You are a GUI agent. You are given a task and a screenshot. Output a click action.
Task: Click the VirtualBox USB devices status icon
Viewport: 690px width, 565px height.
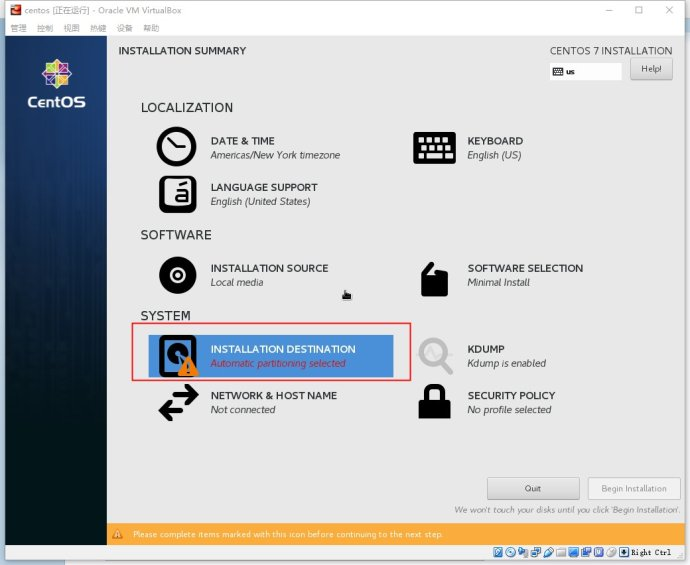tap(548, 552)
